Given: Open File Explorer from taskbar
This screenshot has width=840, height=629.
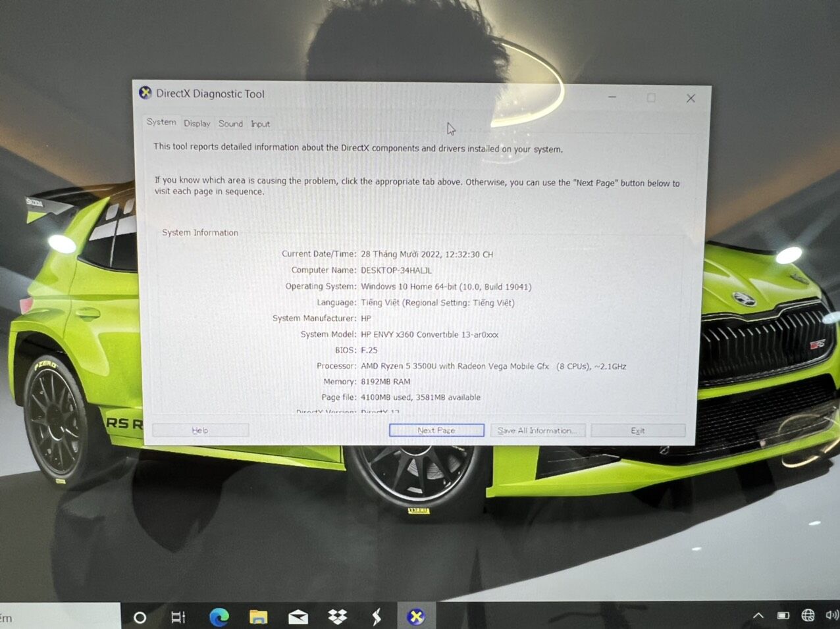Looking at the screenshot, I should [259, 617].
